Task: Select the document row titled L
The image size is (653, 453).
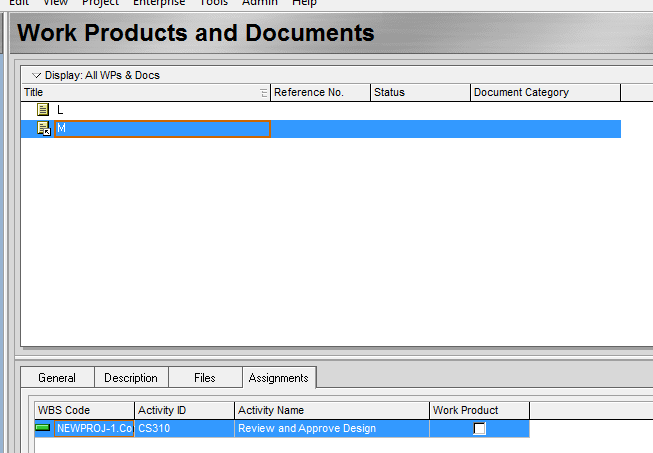Action: pyautogui.click(x=321, y=110)
